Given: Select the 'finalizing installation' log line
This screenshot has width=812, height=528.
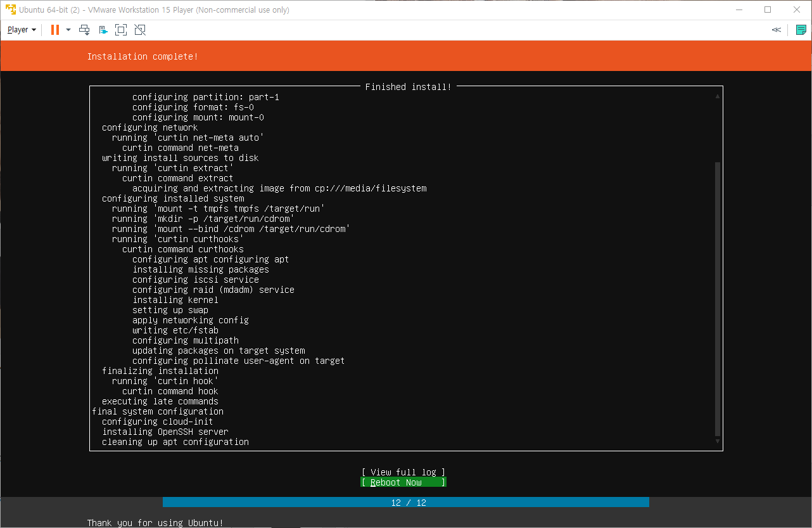Looking at the screenshot, I should [160, 371].
